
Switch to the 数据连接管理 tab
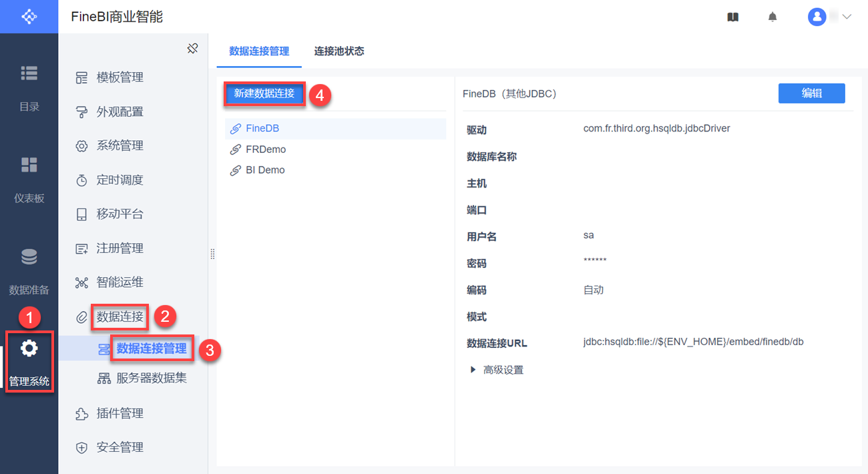coord(259,51)
